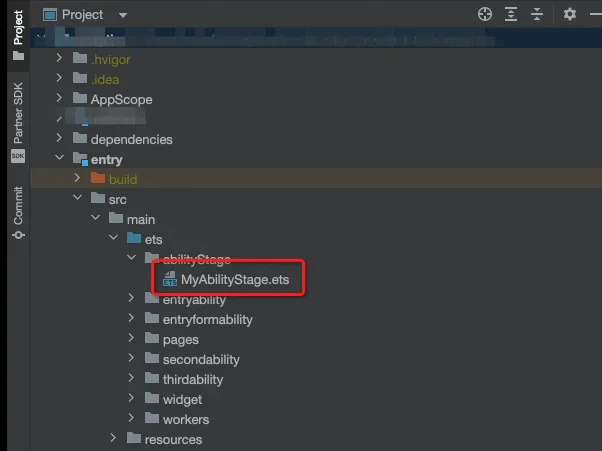Select the build folder name
The height and width of the screenshot is (451, 602).
123,180
